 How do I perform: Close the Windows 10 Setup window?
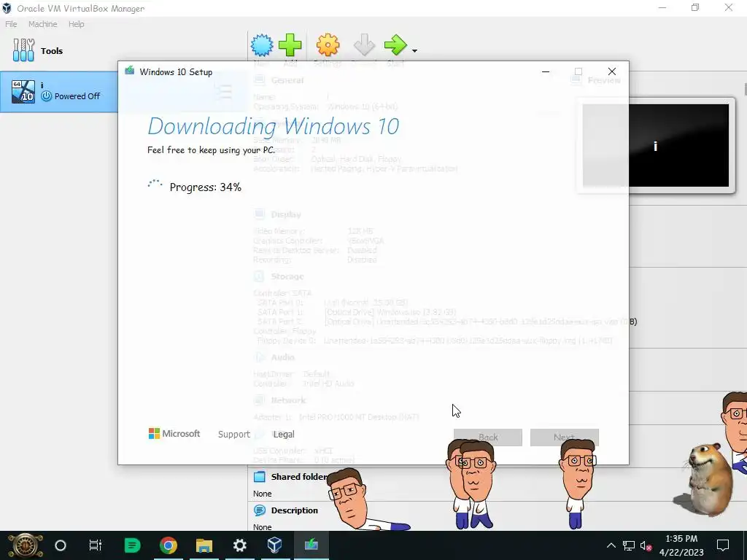612,72
